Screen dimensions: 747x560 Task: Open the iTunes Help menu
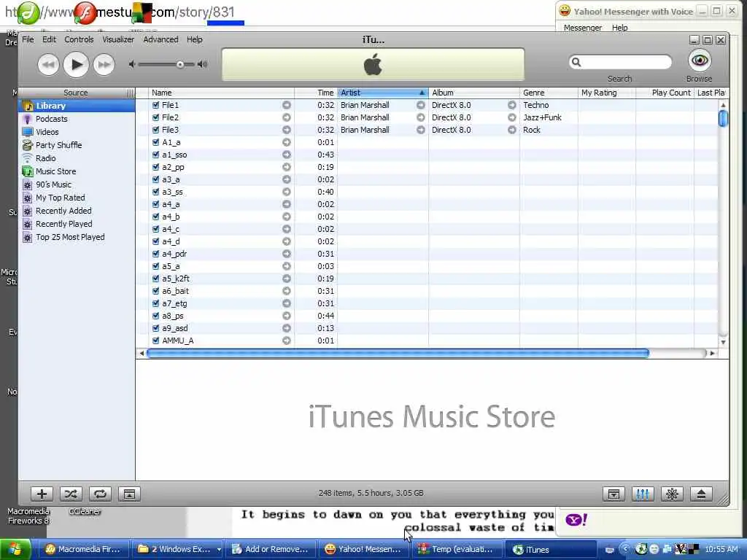(194, 39)
